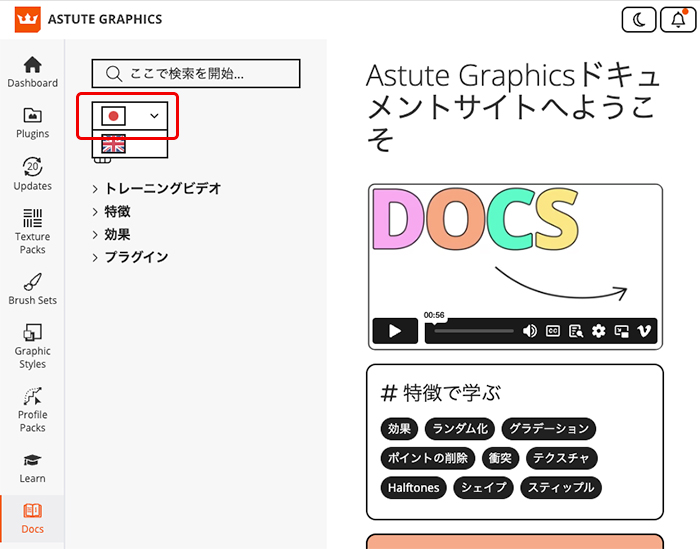Select the 衝突 tag
The image size is (700, 549).
coord(500,458)
